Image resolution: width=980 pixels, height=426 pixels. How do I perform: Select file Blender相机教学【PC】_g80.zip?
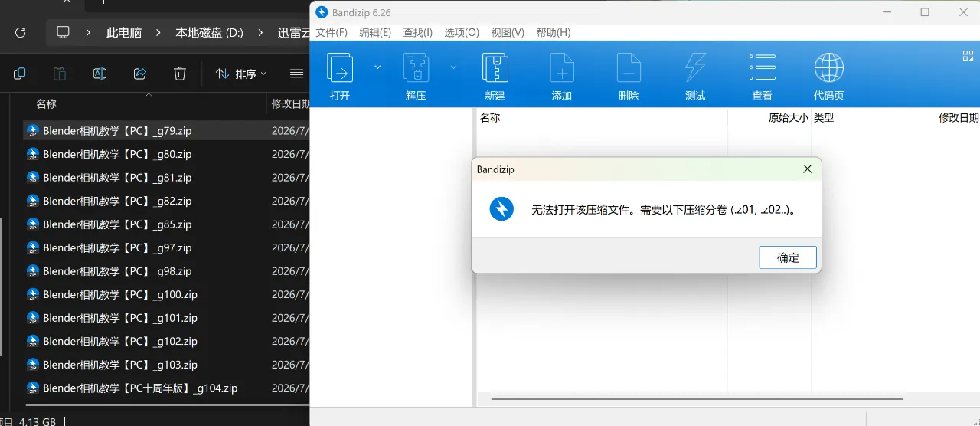(x=117, y=154)
